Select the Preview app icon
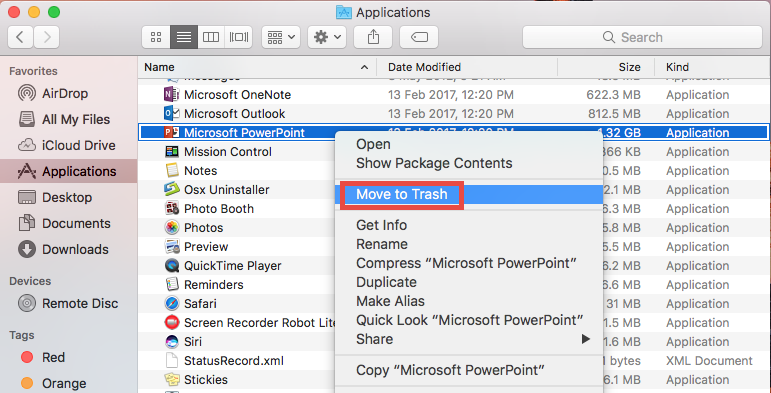The image size is (771, 393). pos(172,246)
